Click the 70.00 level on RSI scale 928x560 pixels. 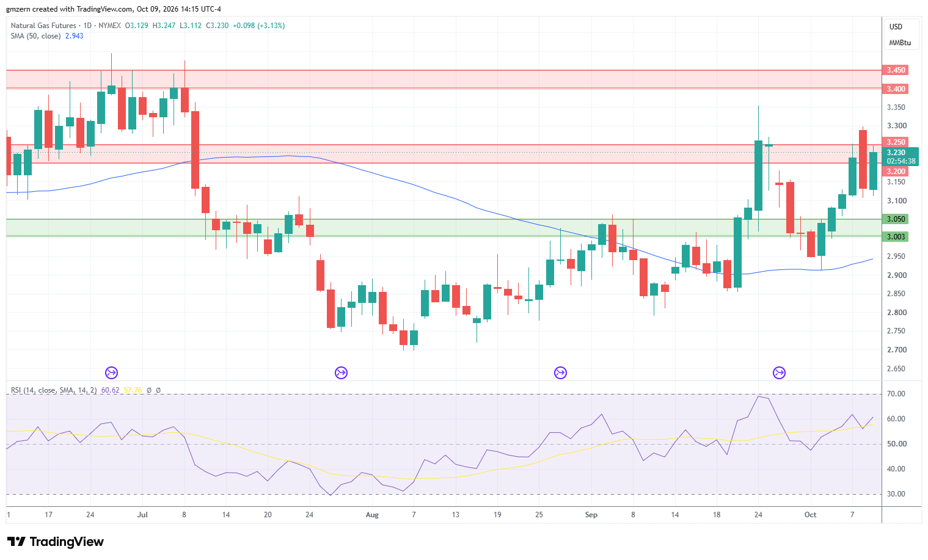[x=896, y=394]
